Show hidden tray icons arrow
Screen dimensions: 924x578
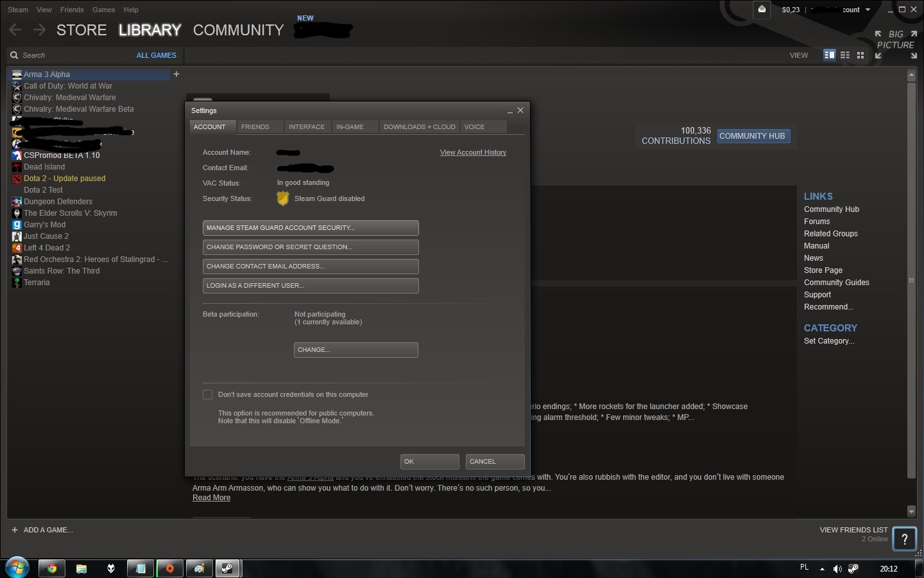pyautogui.click(x=822, y=569)
